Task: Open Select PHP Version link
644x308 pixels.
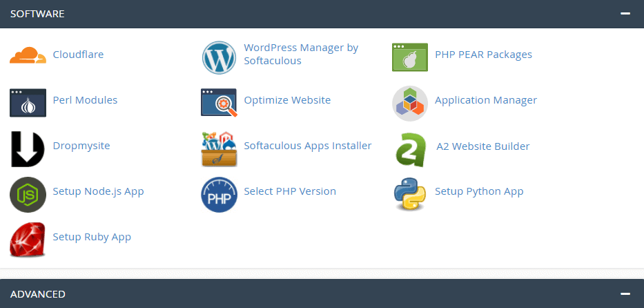Action: 290,191
